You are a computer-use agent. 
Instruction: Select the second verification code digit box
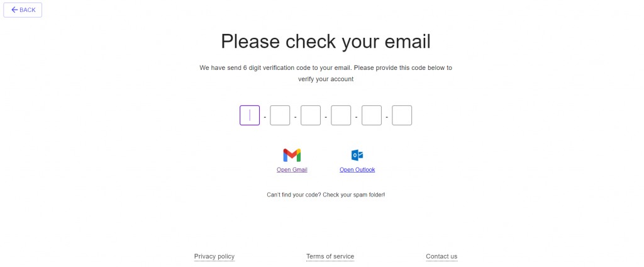pyautogui.click(x=280, y=115)
